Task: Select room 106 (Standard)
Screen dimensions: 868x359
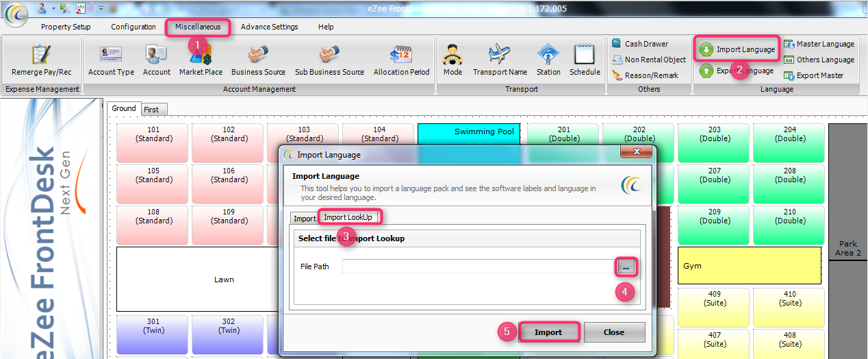Action: [229, 184]
